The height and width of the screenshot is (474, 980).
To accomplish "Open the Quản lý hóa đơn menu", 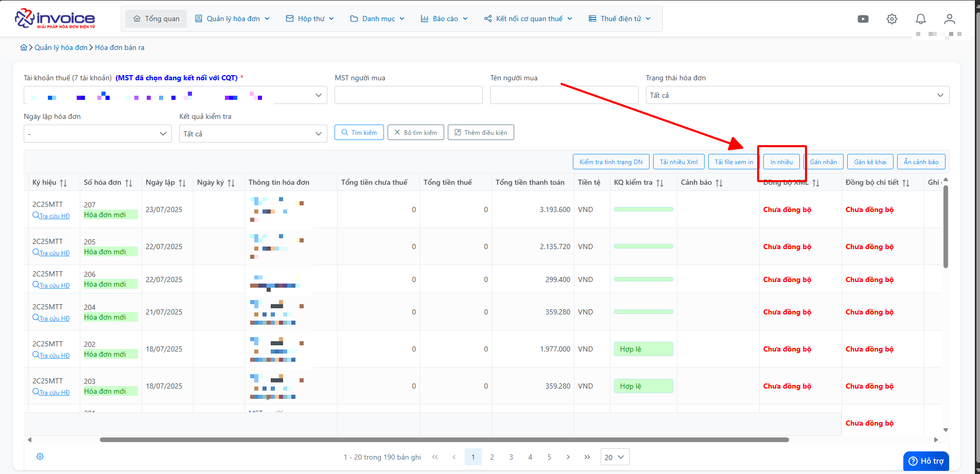I will pyautogui.click(x=233, y=19).
